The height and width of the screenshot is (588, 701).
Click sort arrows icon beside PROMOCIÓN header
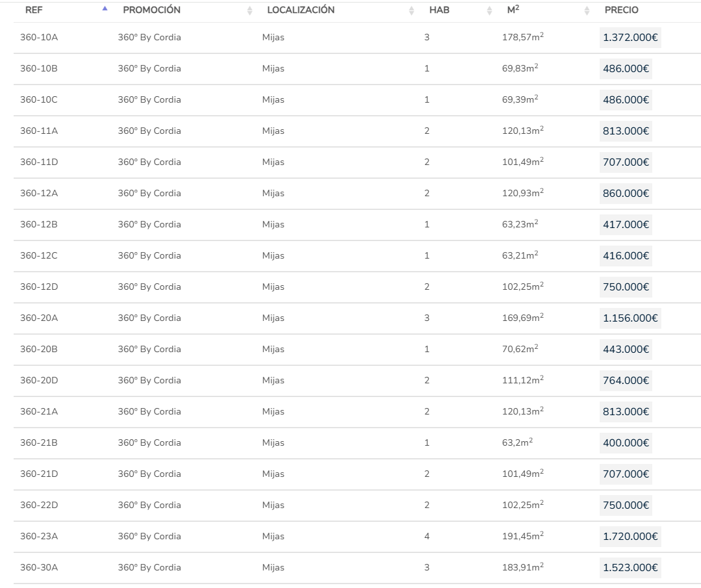249,10
